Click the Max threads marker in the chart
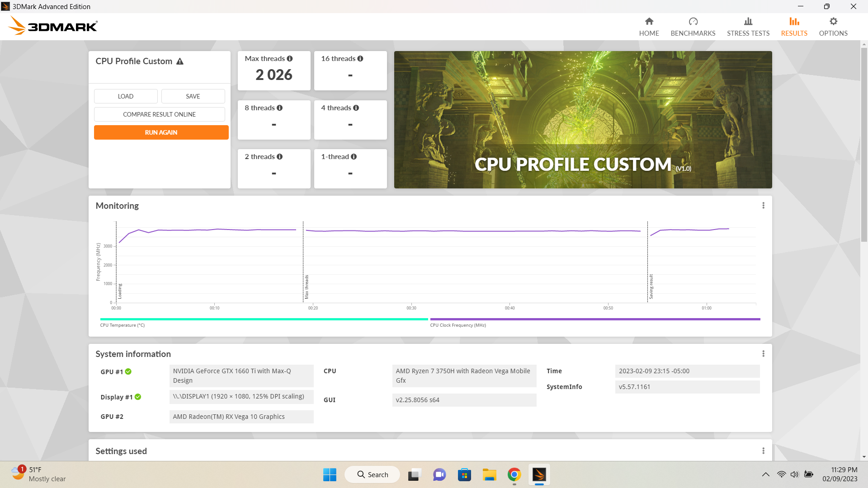The width and height of the screenshot is (868, 488). coord(307,286)
